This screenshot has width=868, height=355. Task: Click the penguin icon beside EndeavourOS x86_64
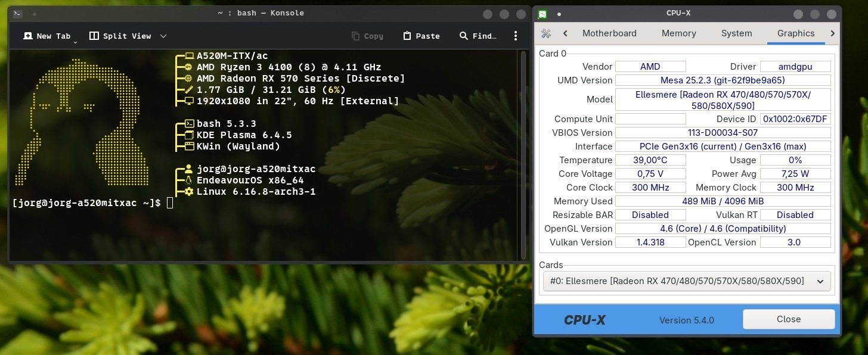pyautogui.click(x=189, y=180)
